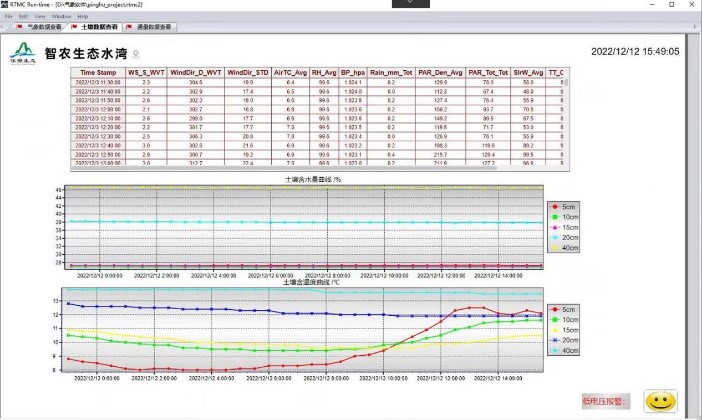Click the 土壤含水量曲线 chart title
Viewport: 702px width, 420px height.
(x=313, y=179)
